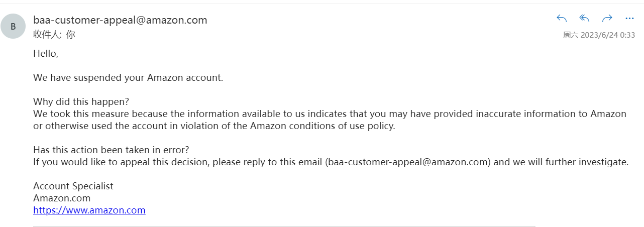Viewport: 644px width, 227px height.
Task: Click the horizontal divider below the signature link
Action: [x=284, y=226]
